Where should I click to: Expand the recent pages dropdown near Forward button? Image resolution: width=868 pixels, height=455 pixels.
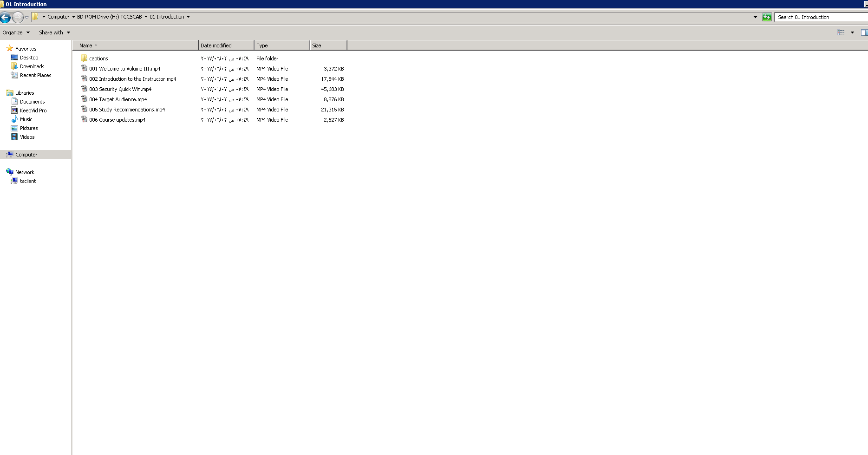coord(27,18)
